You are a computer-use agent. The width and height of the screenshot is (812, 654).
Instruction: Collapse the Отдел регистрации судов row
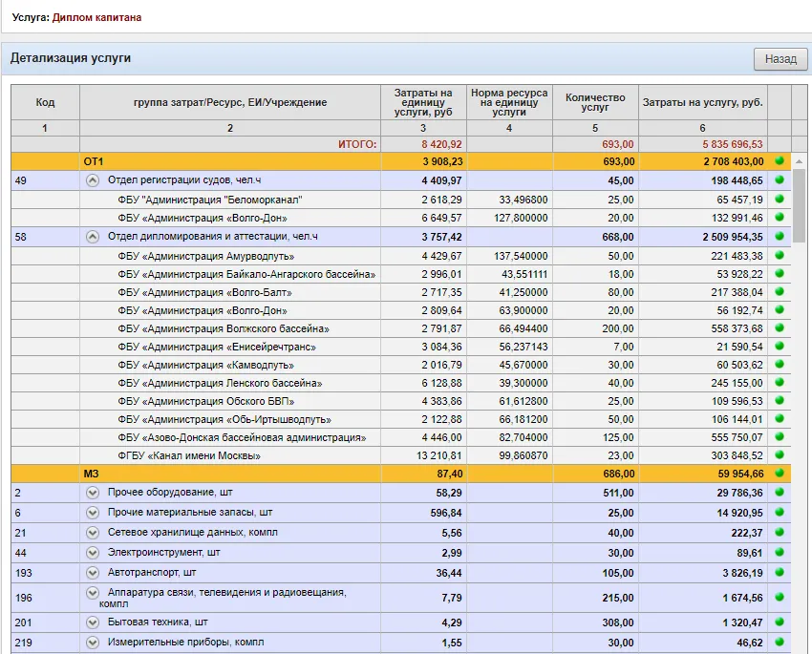click(93, 180)
